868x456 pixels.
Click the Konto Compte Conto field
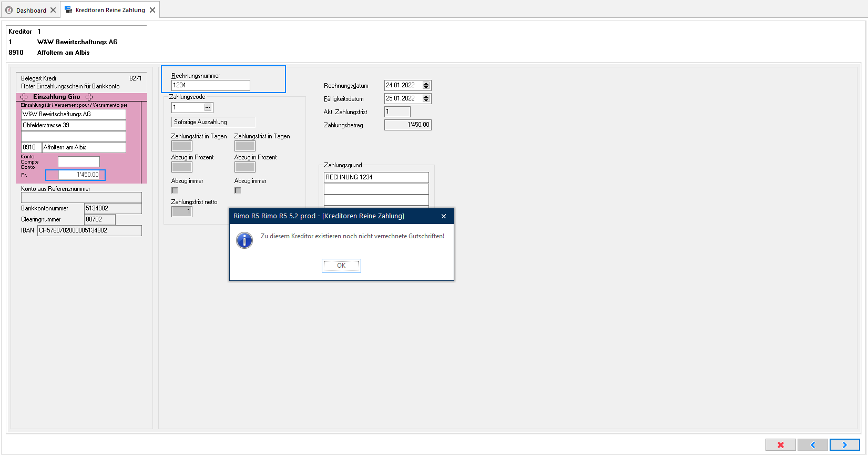tap(79, 161)
